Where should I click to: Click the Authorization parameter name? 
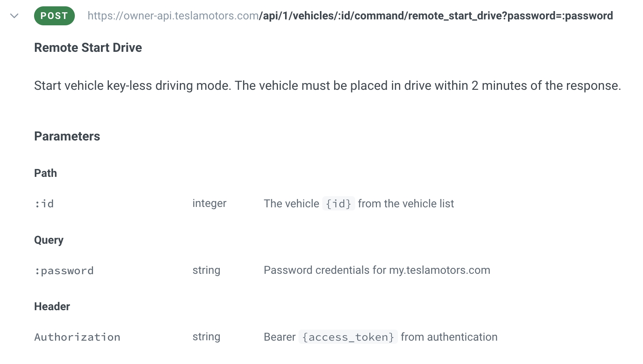77,337
